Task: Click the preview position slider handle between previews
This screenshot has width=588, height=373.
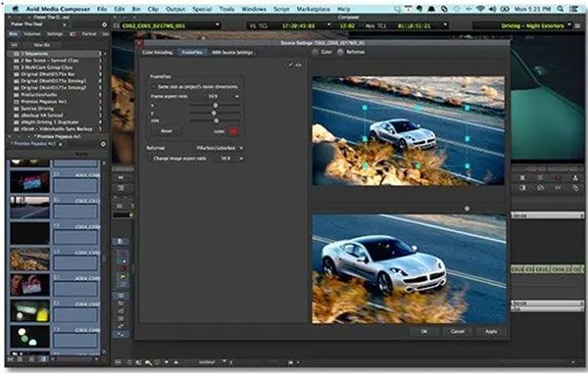Action: (466, 209)
